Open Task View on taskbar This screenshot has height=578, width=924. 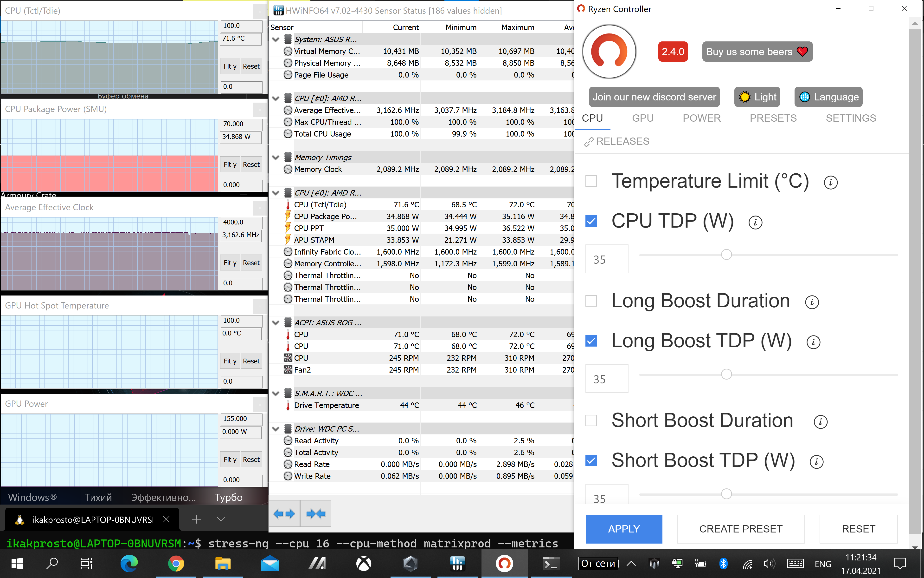coord(86,564)
